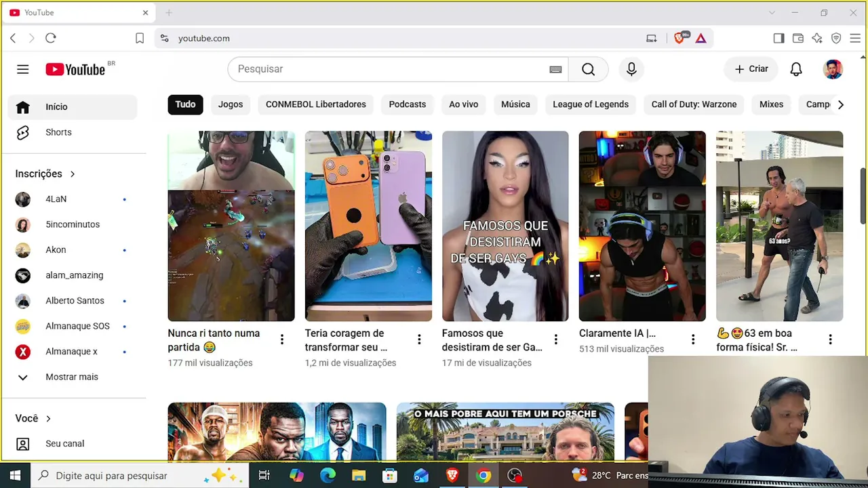This screenshot has height=488, width=868.
Task: Click the install app icon in address bar
Action: (x=652, y=39)
